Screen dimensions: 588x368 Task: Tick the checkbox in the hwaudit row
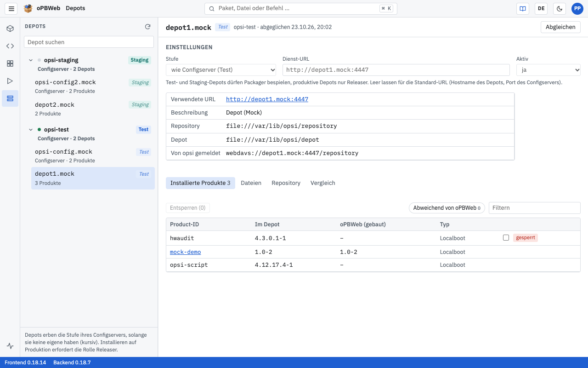pyautogui.click(x=506, y=238)
